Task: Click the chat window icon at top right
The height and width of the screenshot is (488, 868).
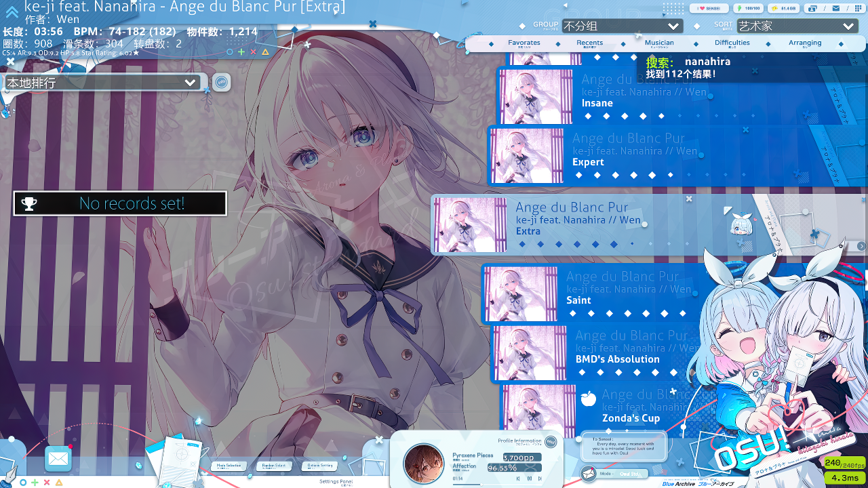Action: [812, 8]
